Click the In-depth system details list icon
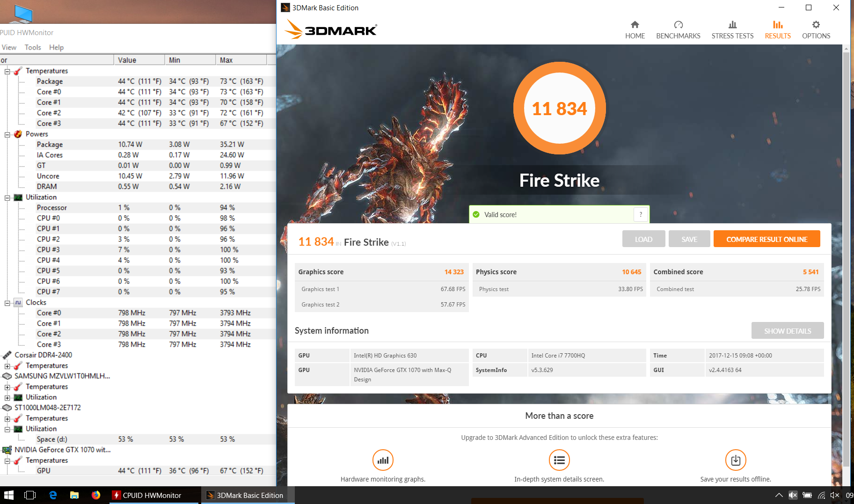Image resolution: width=854 pixels, height=504 pixels. click(559, 460)
